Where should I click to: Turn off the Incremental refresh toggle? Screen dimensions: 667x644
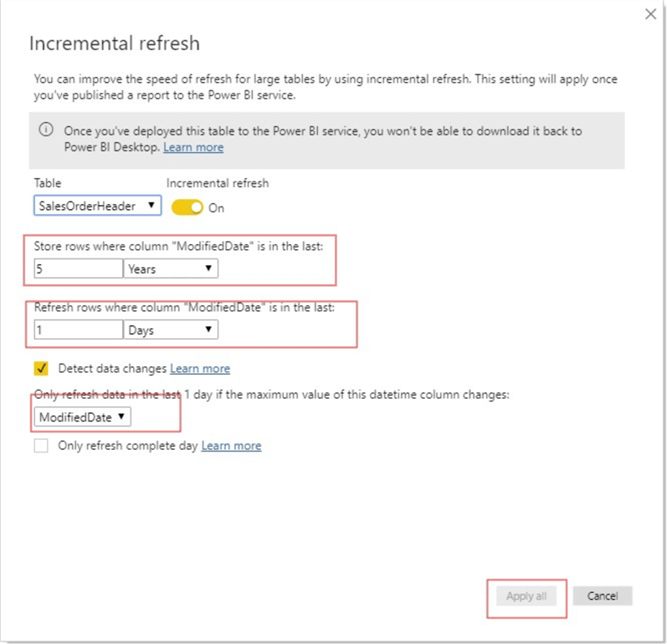point(187,207)
